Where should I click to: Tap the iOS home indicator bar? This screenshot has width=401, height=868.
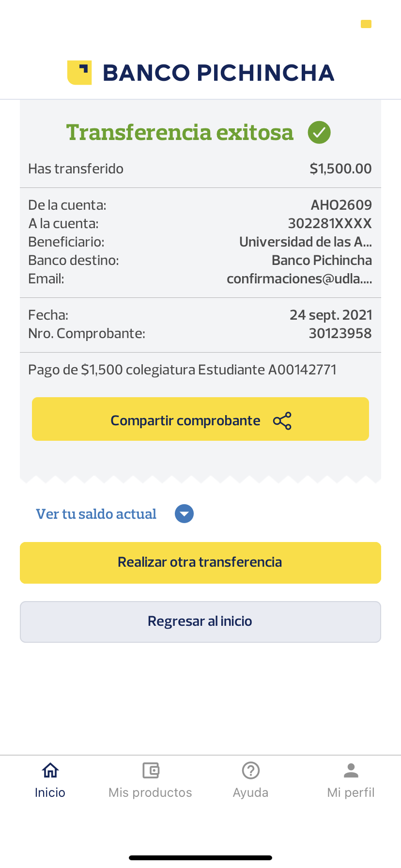click(x=200, y=858)
